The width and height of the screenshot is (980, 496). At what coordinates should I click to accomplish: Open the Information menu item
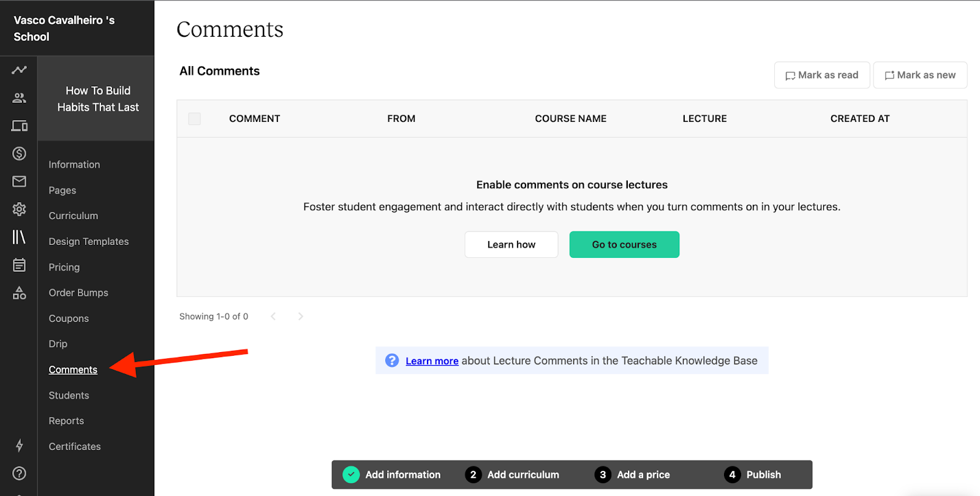[74, 165]
